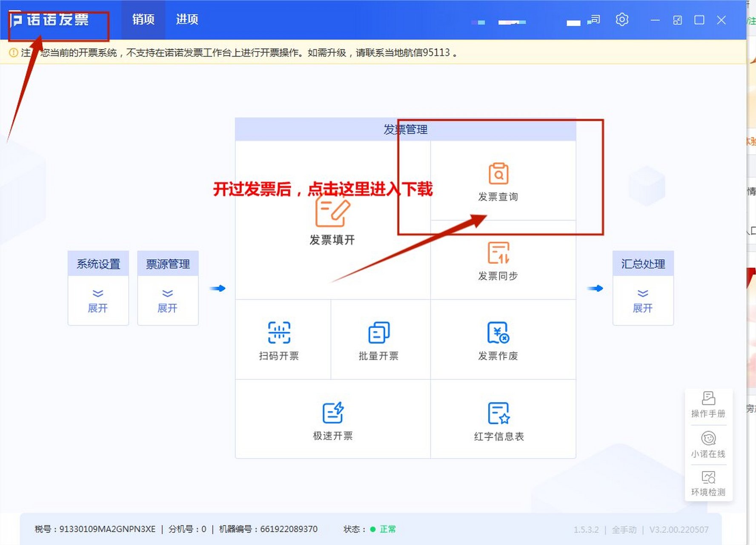Open 发票查询 invoice query icon
This screenshot has height=545, width=756.
pos(498,173)
